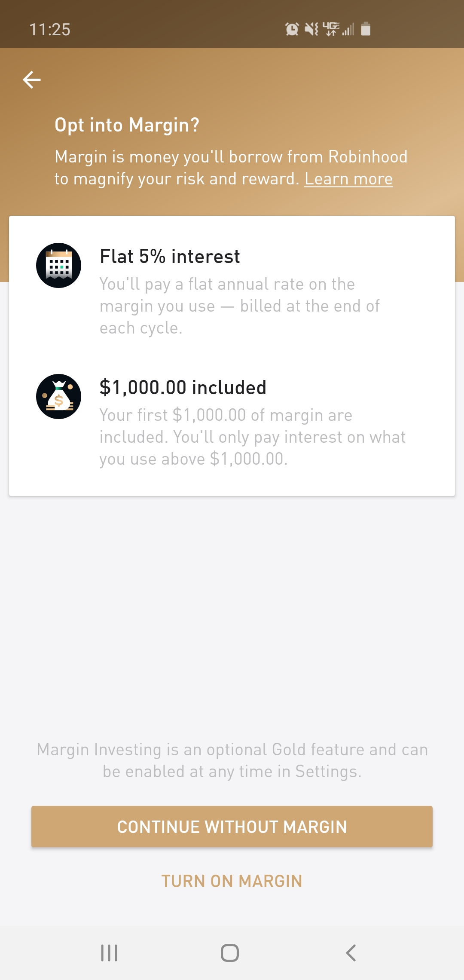Tap the money bag icon
The image size is (464, 980).
pyautogui.click(x=59, y=396)
